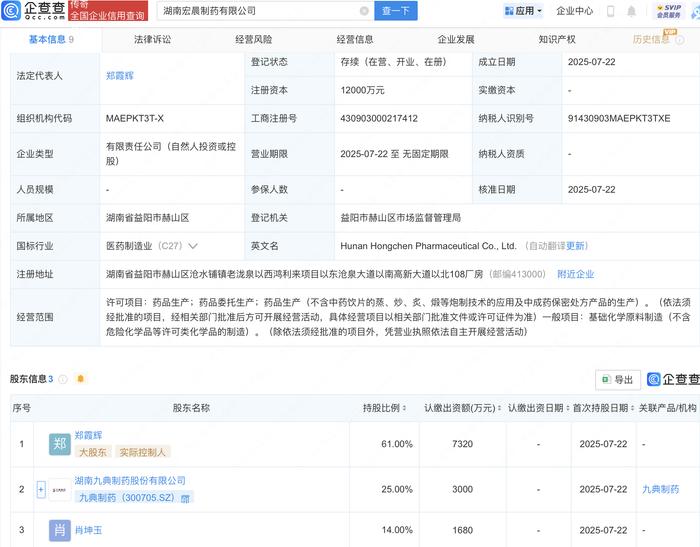Tap the mobile phone icon in header
This screenshot has height=547, width=700.
click(x=611, y=11)
